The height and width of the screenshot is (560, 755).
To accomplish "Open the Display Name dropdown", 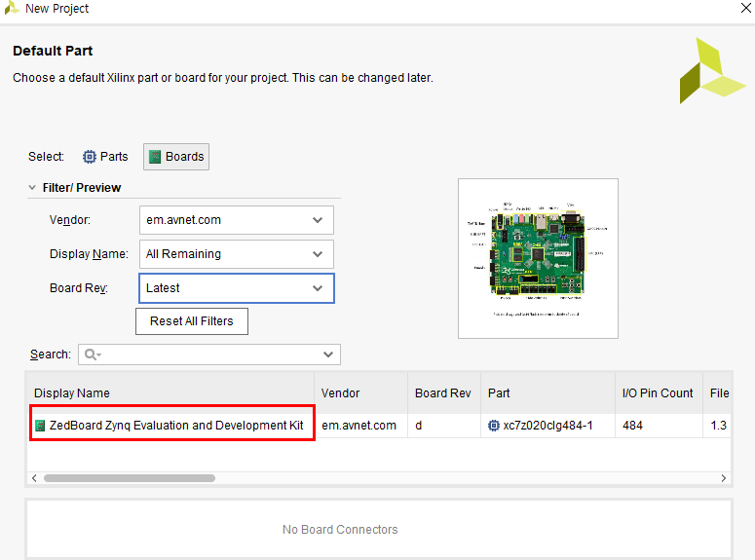I will (x=237, y=254).
